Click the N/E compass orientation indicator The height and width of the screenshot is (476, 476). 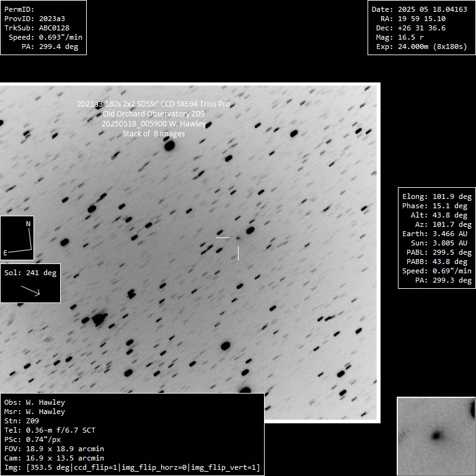17,238
